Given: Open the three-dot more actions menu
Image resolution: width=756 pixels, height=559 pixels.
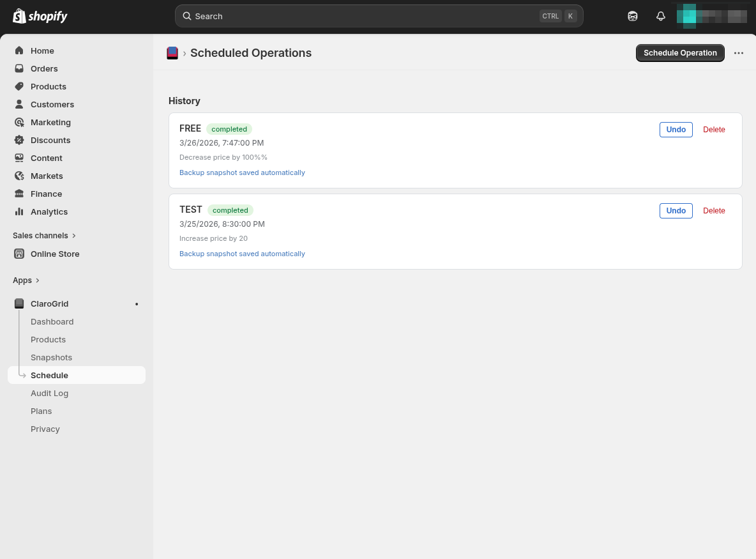Looking at the screenshot, I should pyautogui.click(x=739, y=53).
